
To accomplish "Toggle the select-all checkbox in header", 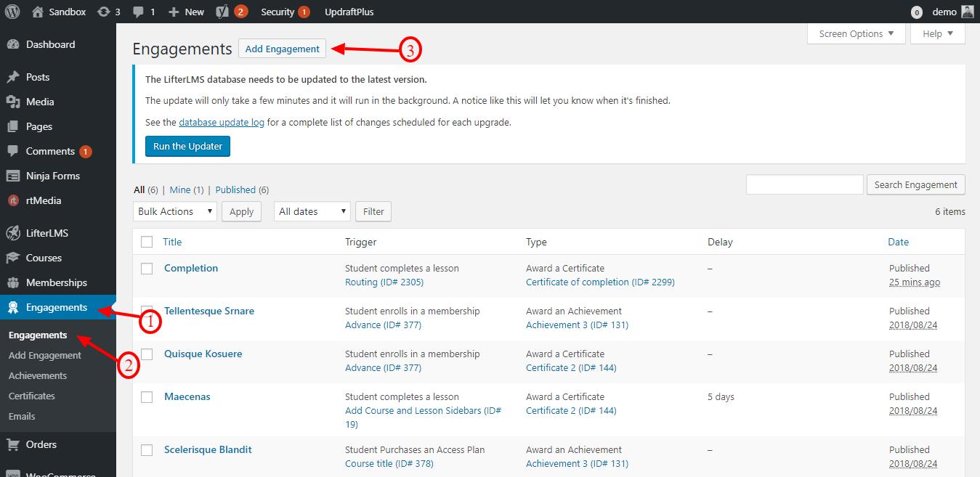I will [x=147, y=242].
